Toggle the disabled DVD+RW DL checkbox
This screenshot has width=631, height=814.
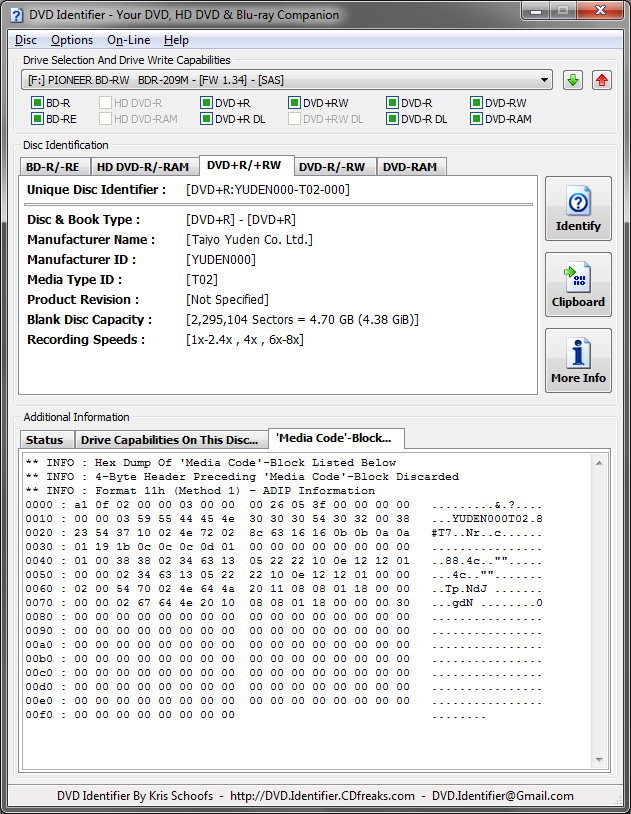click(x=294, y=119)
